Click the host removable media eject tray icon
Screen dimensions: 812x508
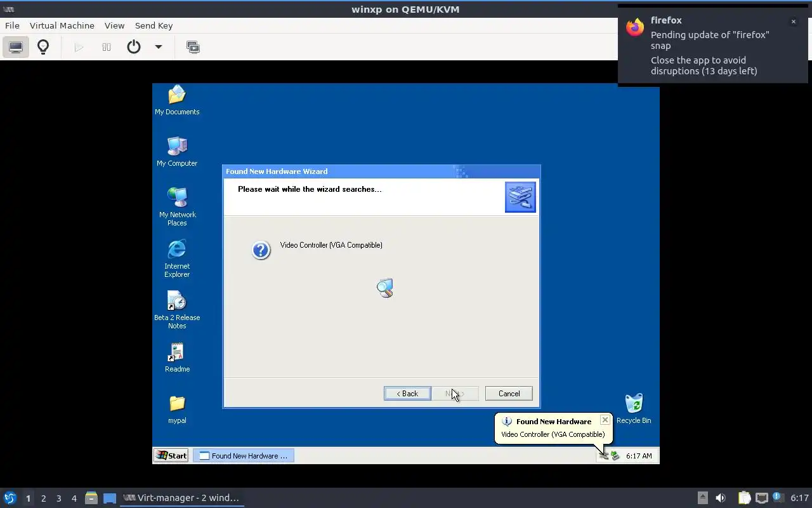(702, 498)
